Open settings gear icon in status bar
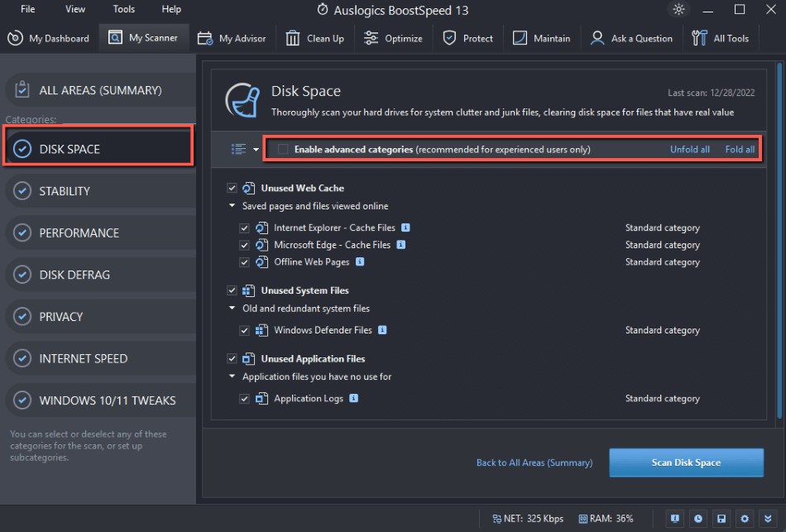This screenshot has width=786, height=532. (745, 519)
